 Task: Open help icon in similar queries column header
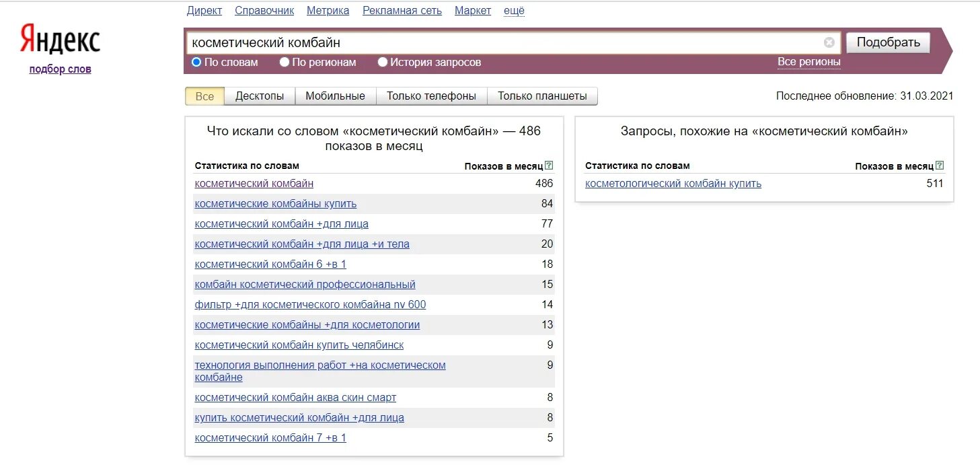pos(940,166)
